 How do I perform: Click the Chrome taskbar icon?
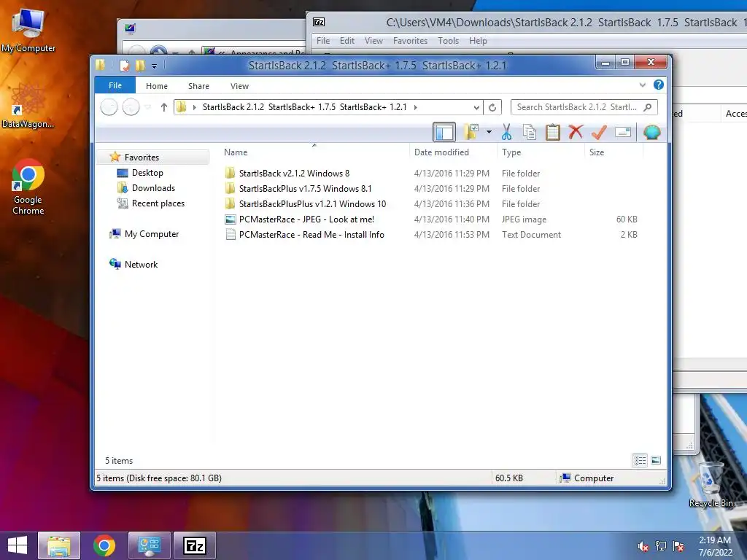coord(104,545)
